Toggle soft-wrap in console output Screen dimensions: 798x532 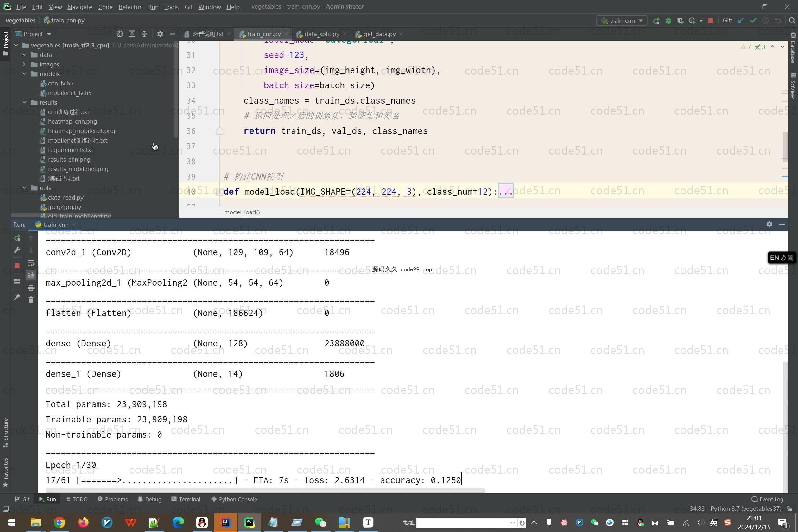pos(31,263)
